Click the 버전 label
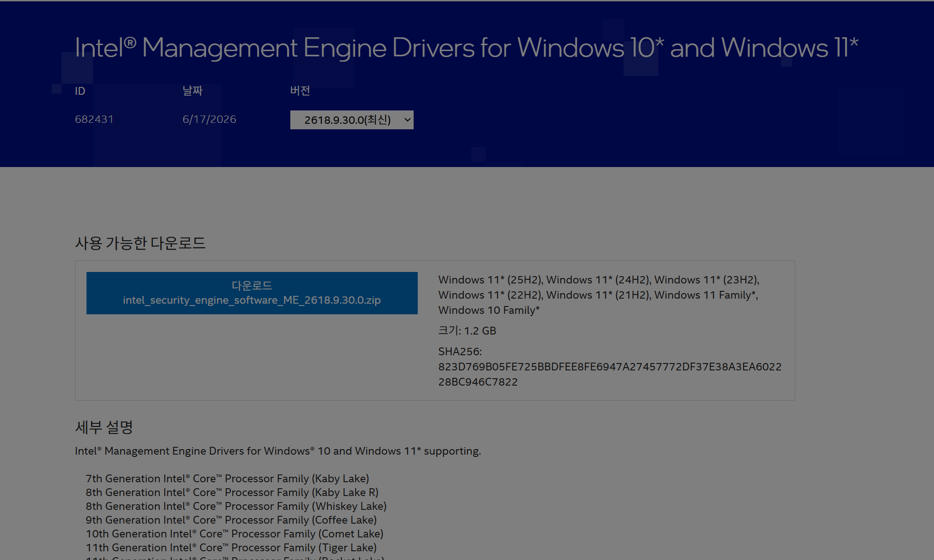934x560 pixels. (x=300, y=91)
